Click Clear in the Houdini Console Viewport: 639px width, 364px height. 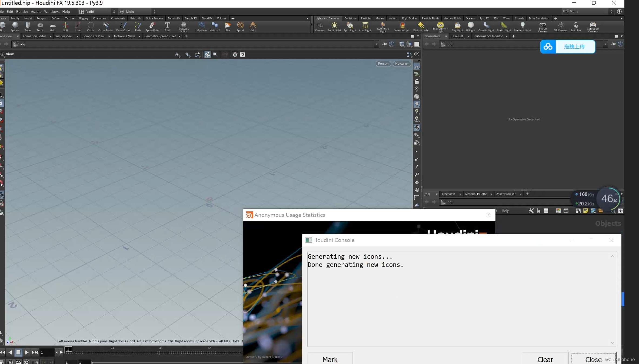(x=545, y=359)
